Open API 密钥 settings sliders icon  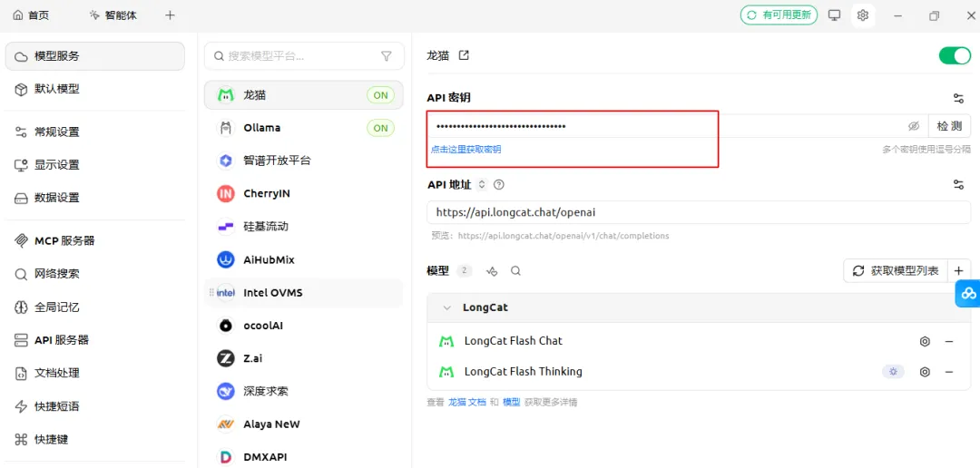pos(958,98)
